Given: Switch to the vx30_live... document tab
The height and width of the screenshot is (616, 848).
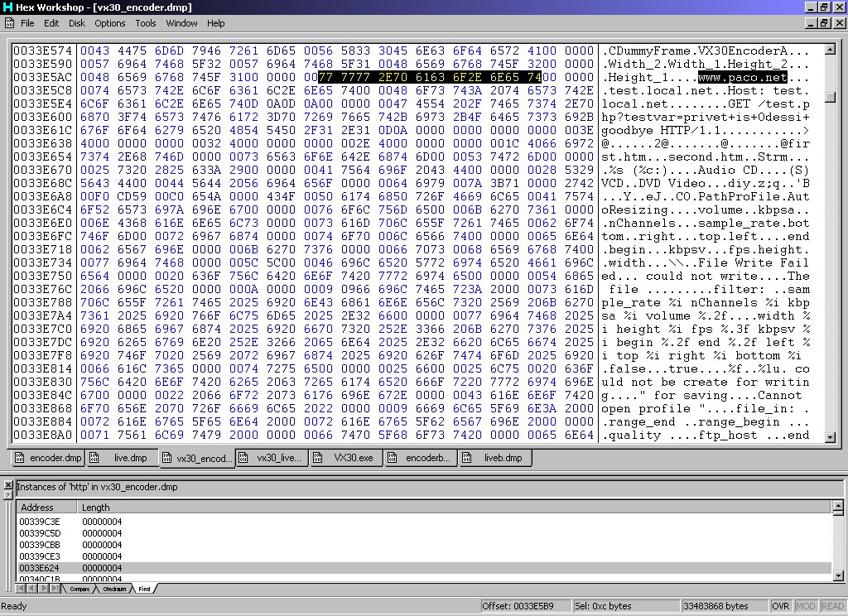Looking at the screenshot, I should pyautogui.click(x=272, y=458).
